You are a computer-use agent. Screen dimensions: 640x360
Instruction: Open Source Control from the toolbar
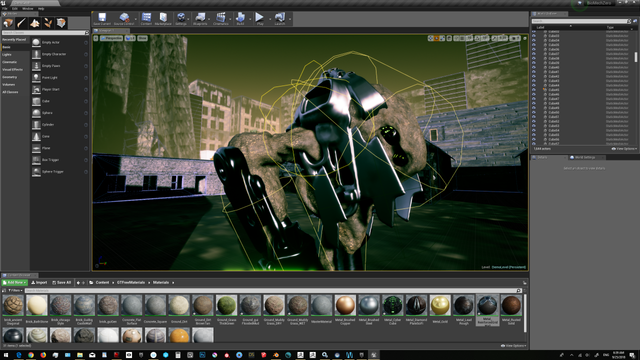124,19
